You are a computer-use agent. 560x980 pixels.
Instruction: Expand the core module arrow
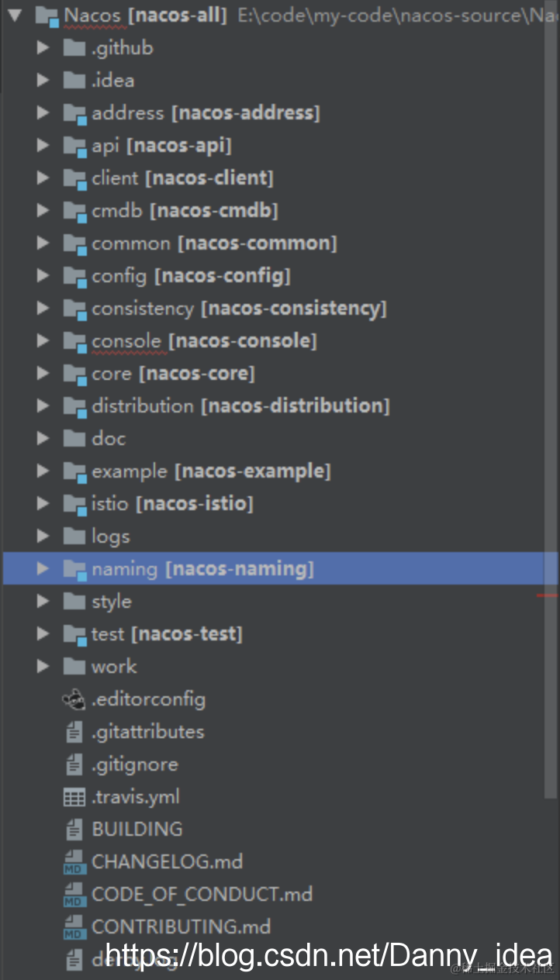tap(43, 373)
